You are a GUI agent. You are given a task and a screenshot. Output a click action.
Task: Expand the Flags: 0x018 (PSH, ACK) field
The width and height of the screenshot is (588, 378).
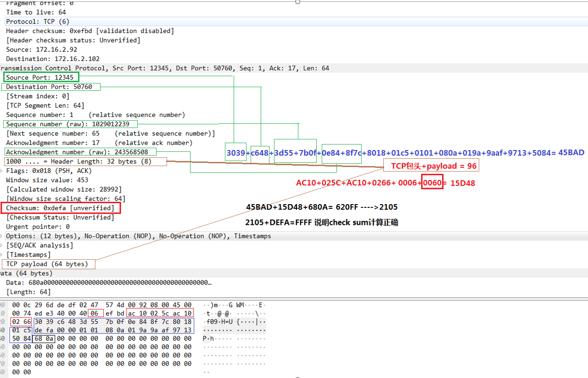click(x=2, y=171)
